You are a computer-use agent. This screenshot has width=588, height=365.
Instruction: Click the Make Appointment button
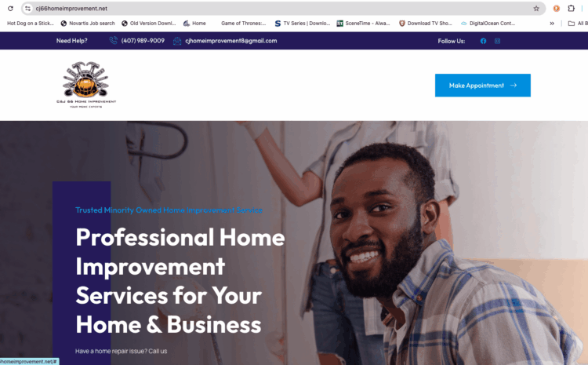tap(483, 86)
